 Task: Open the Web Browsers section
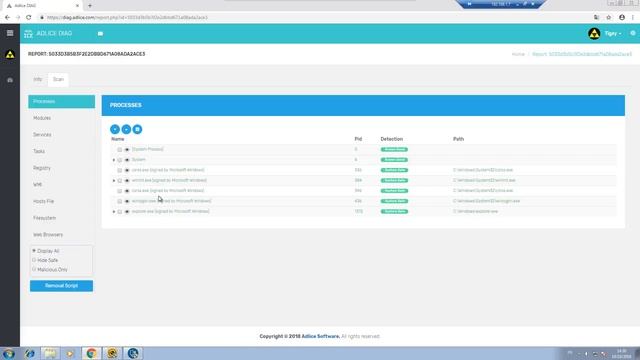(62, 235)
